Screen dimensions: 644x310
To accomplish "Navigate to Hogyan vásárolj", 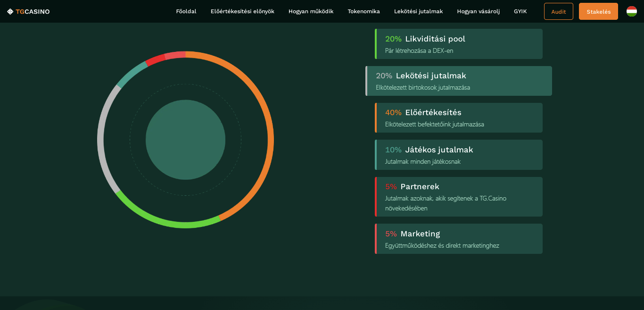I will tap(479, 11).
